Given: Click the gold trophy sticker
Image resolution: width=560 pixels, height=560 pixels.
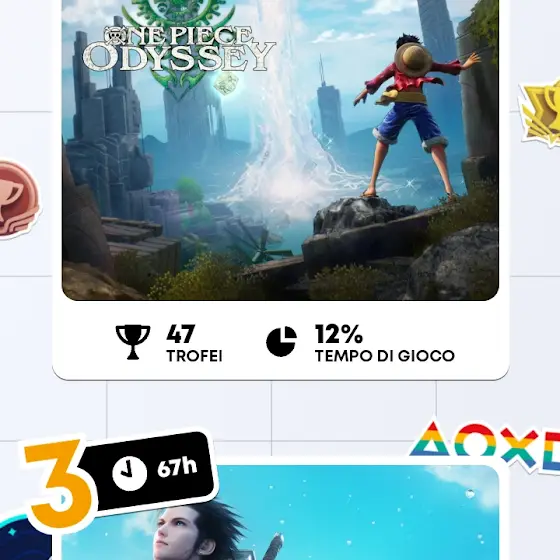Looking at the screenshot, I should pyautogui.click(x=540, y=112).
